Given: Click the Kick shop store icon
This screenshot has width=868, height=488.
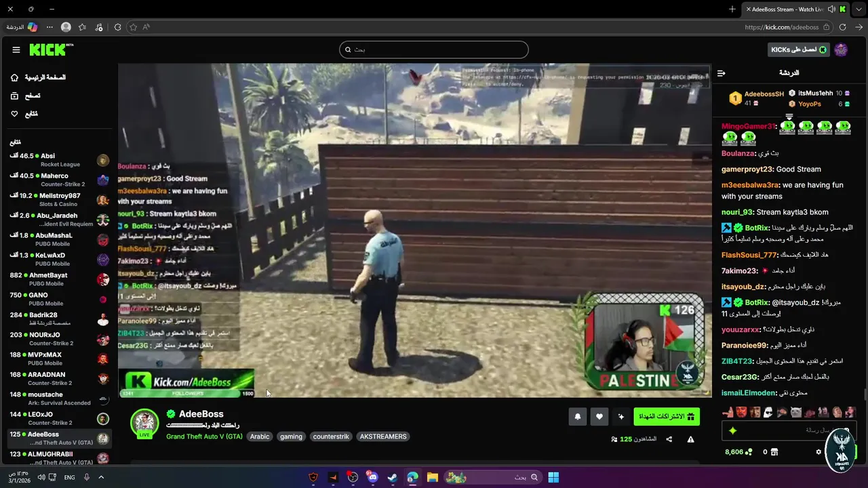Looking at the screenshot, I should point(774,452).
